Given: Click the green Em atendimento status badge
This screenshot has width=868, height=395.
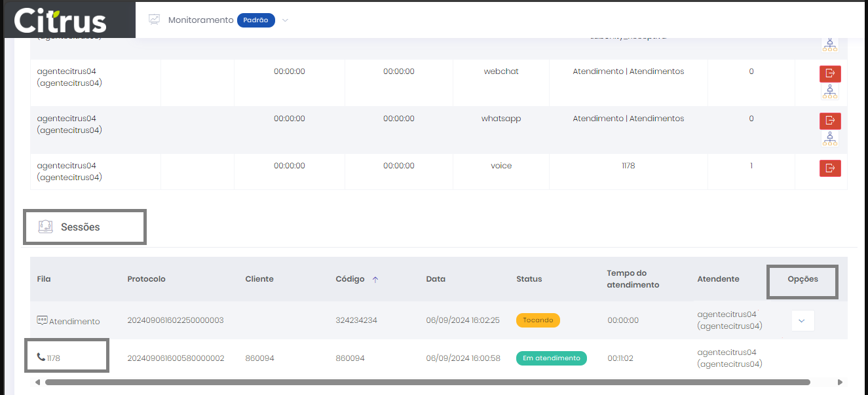Looking at the screenshot, I should [551, 358].
